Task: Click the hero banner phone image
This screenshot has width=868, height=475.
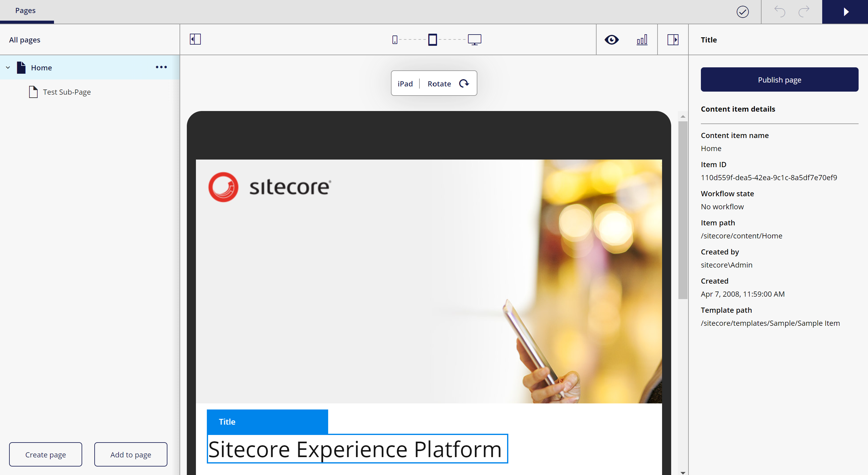Action: pos(429,281)
